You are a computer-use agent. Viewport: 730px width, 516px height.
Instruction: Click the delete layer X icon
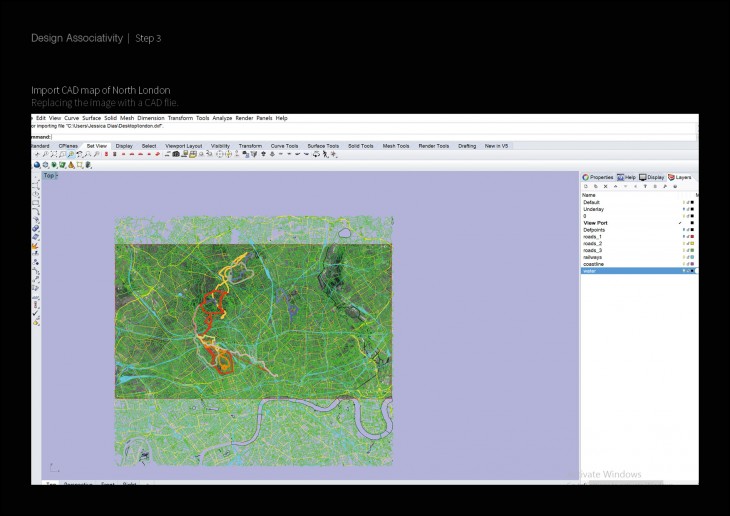[605, 186]
